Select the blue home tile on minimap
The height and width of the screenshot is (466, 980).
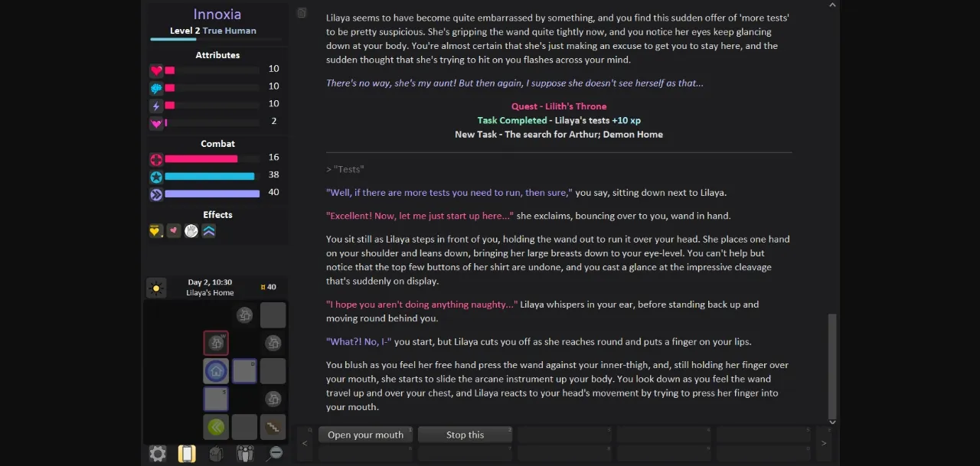[x=216, y=371]
